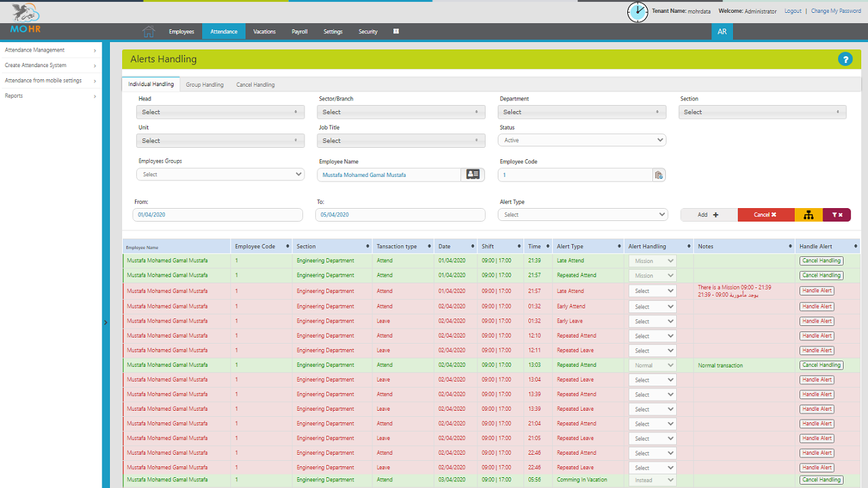This screenshot has height=488, width=868.
Task: Handle Alert for the 13:04 Repeated Leave row
Action: click(817, 380)
